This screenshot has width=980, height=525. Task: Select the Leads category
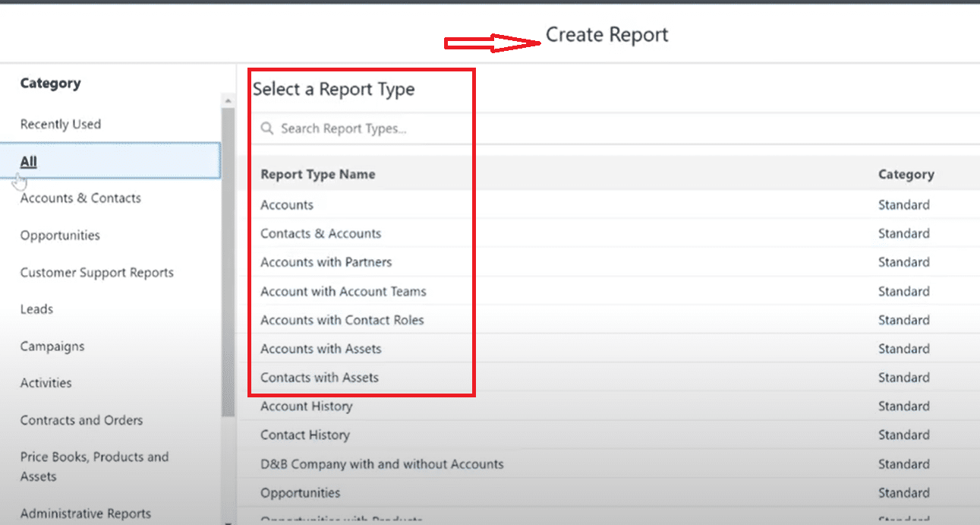click(36, 309)
